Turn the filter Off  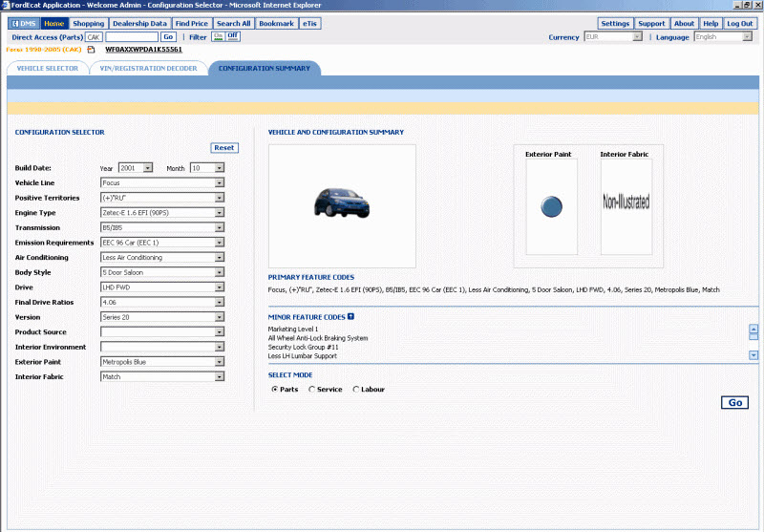tap(232, 36)
